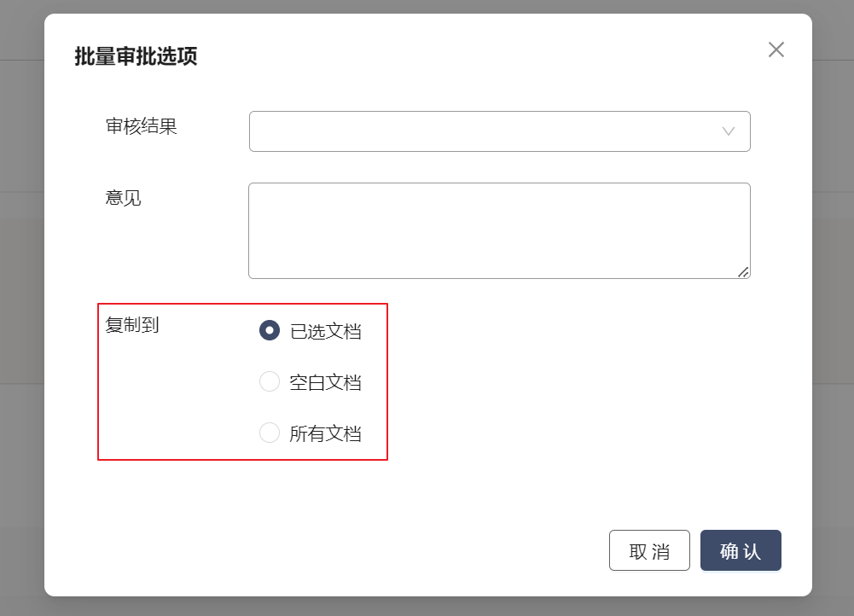Viewport: 854px width, 616px height.
Task: Select the 已选文档 radio circle
Action: tap(270, 330)
